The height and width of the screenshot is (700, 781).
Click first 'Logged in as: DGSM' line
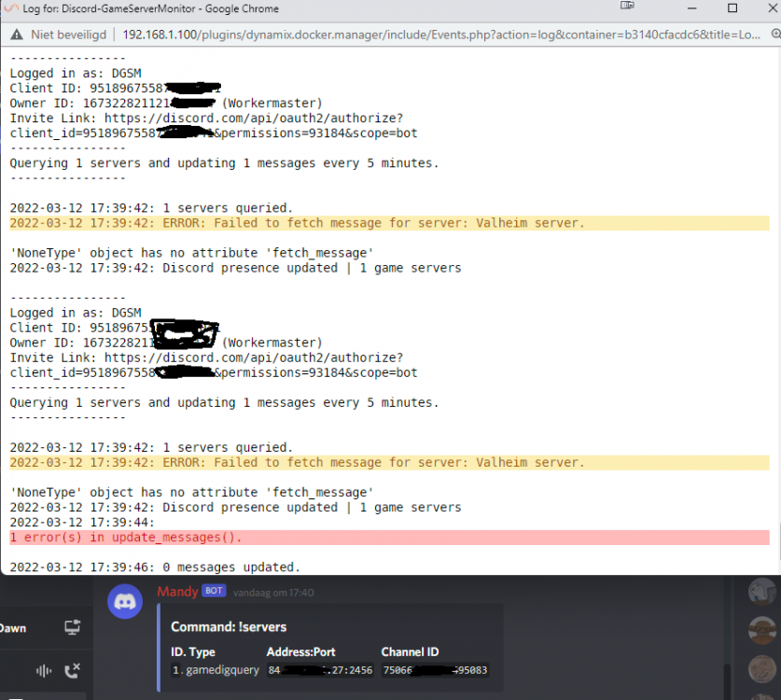(x=76, y=73)
